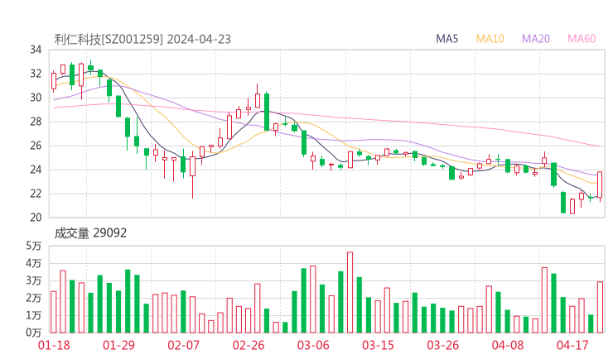Select the 04-08 date axis label
Screen dimensions: 613x364
[x=507, y=345]
